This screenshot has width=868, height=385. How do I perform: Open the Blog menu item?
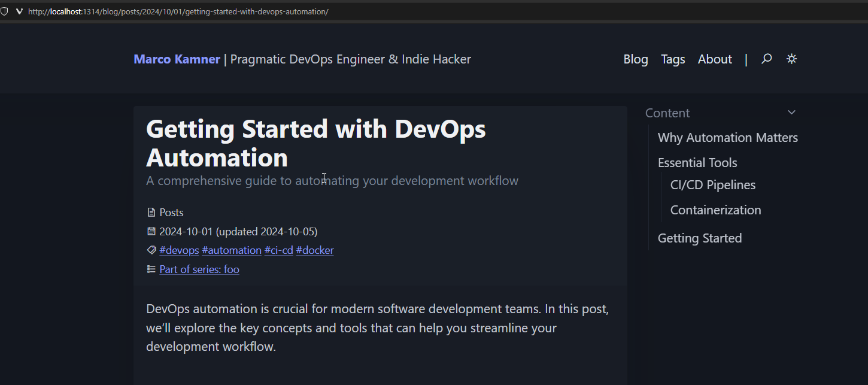[635, 59]
